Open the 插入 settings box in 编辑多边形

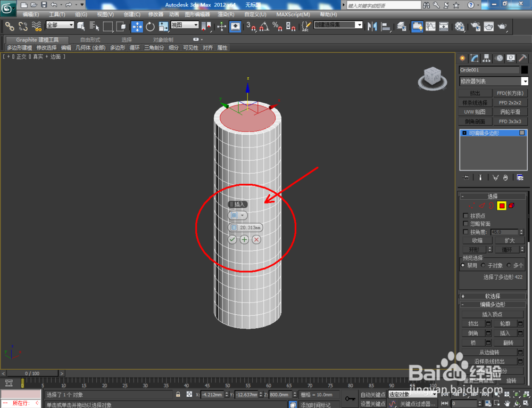click(520, 333)
